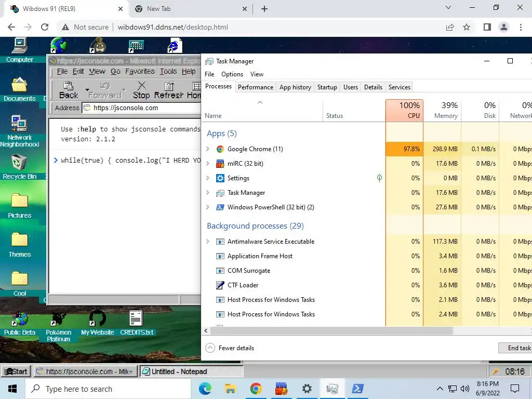Click the File Explorer taskbar icon
This screenshot has height=399, width=532.
pyautogui.click(x=230, y=389)
